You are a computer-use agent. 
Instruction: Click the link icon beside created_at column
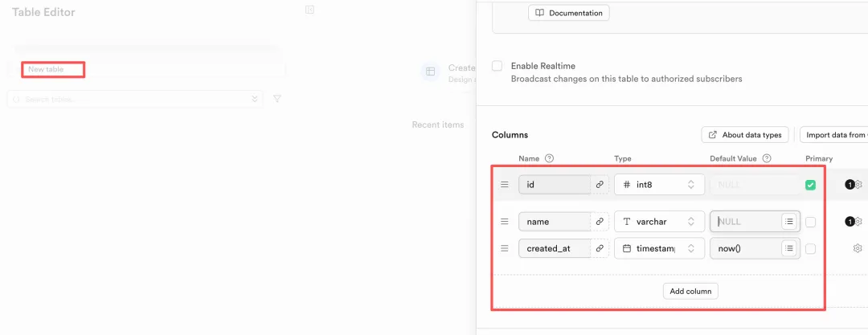coord(600,249)
